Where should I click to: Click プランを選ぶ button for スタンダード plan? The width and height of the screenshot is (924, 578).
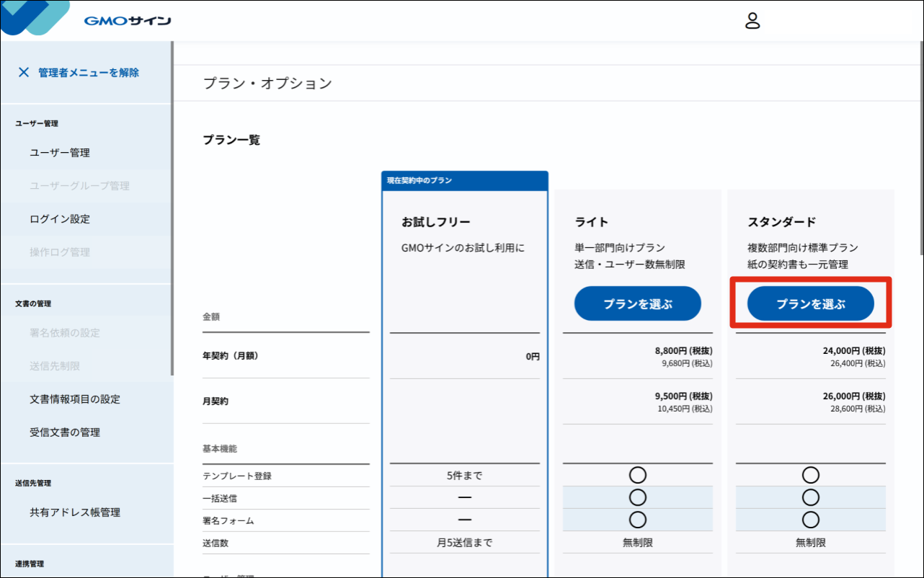pos(810,304)
